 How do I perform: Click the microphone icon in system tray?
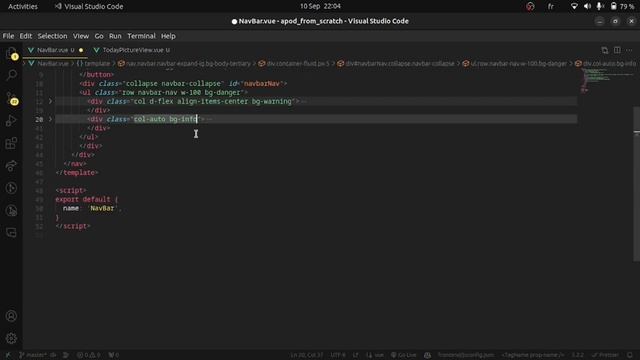(599, 6)
